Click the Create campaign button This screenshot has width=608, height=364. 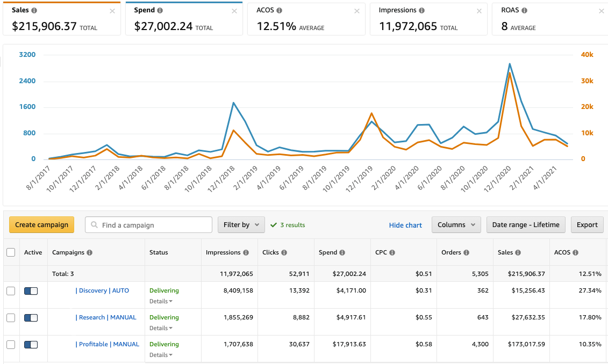tap(41, 224)
